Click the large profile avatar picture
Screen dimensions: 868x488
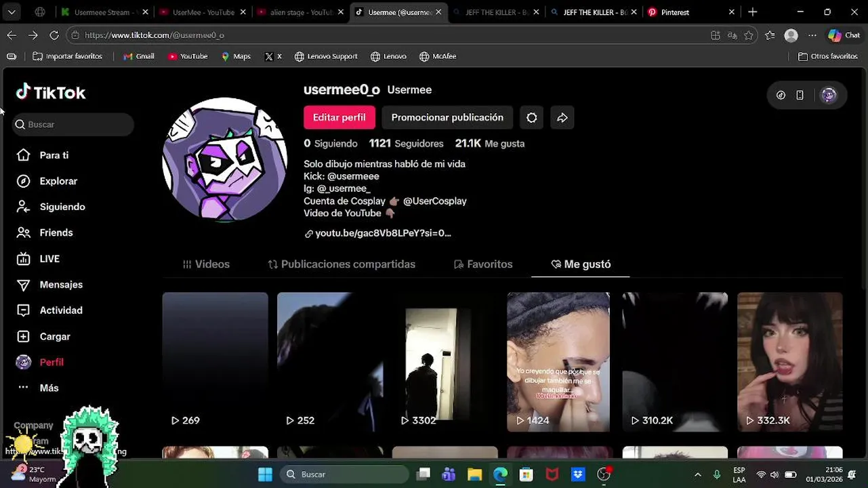(225, 159)
